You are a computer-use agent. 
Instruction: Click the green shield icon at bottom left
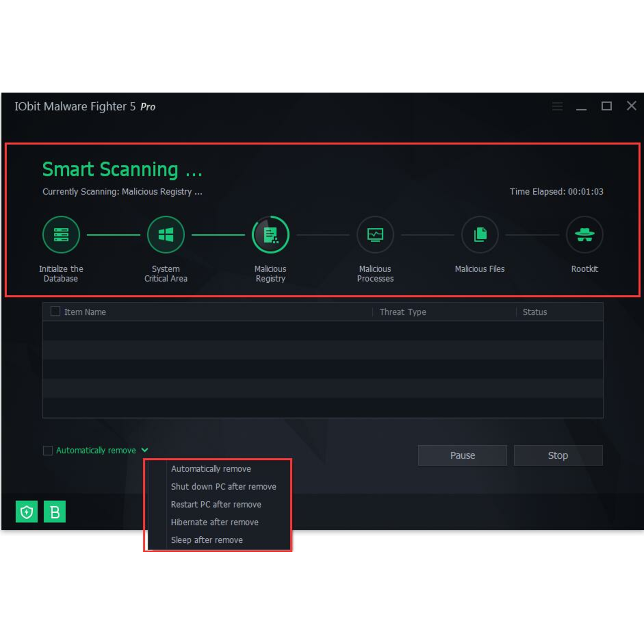coord(27,512)
